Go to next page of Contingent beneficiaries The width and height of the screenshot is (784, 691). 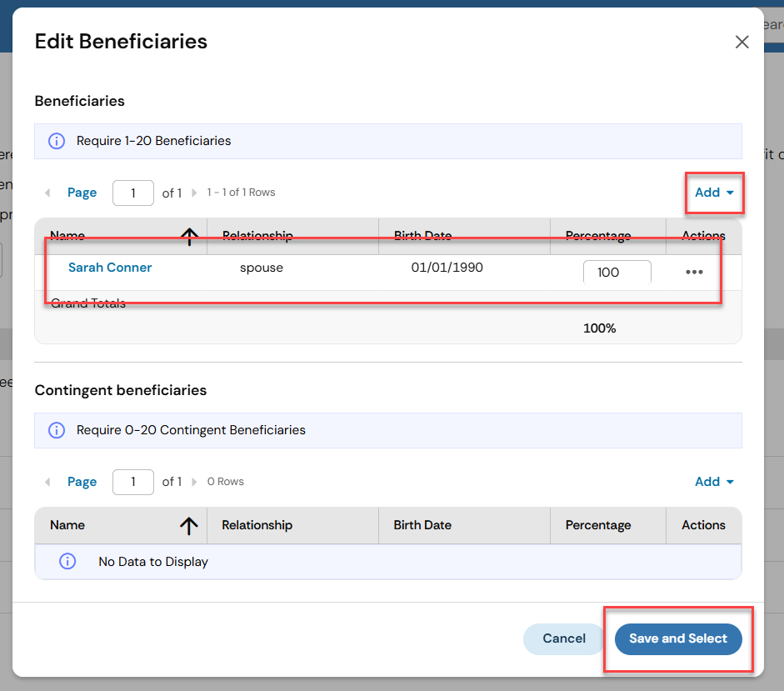194,482
